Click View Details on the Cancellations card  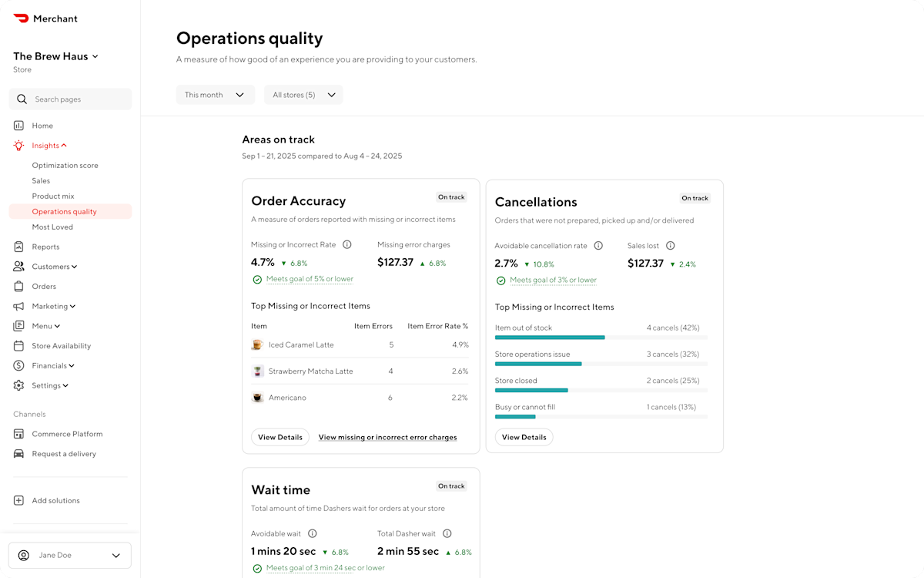point(524,437)
